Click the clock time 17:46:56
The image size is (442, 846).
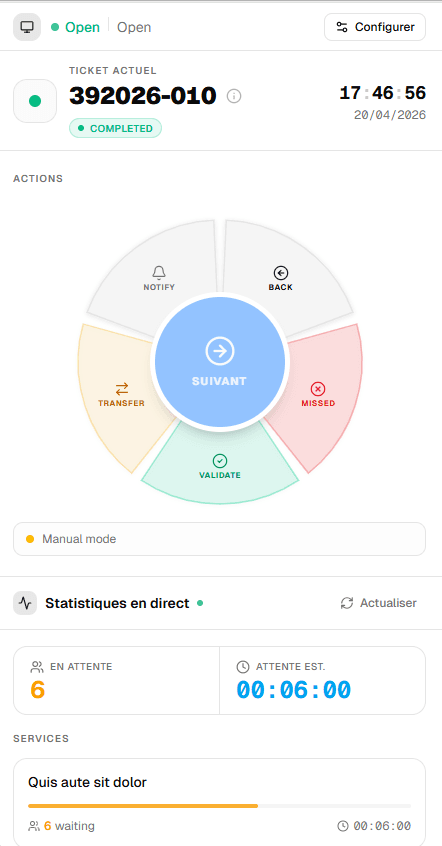click(x=383, y=93)
